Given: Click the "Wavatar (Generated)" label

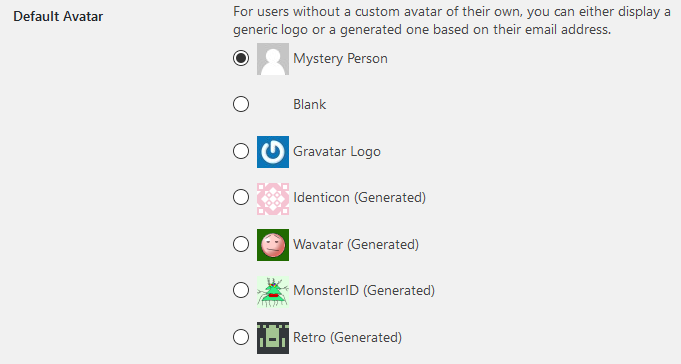Looking at the screenshot, I should pos(356,245).
